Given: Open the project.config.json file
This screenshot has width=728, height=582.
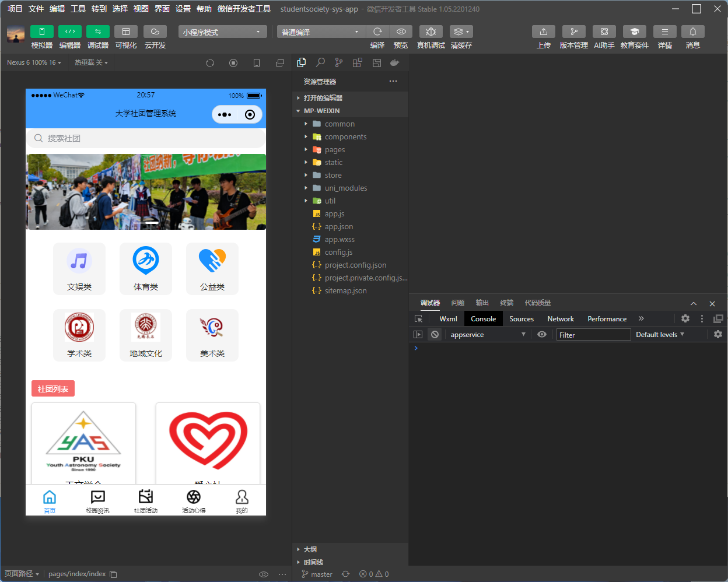Looking at the screenshot, I should tap(350, 265).
